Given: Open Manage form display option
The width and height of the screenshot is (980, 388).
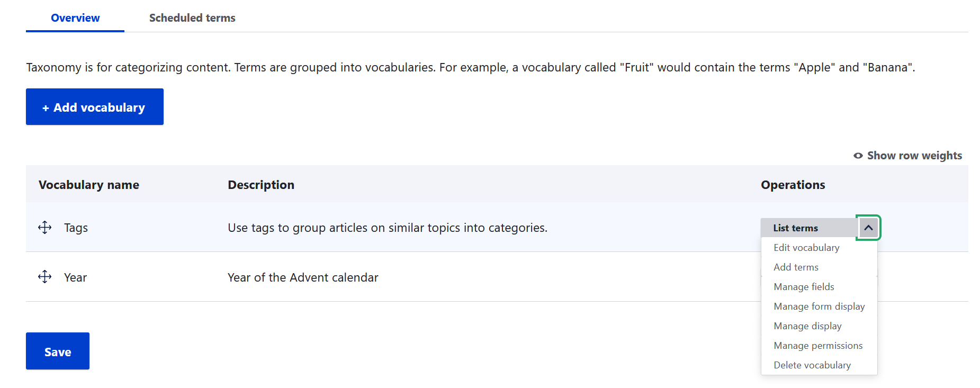Looking at the screenshot, I should pyautogui.click(x=819, y=306).
